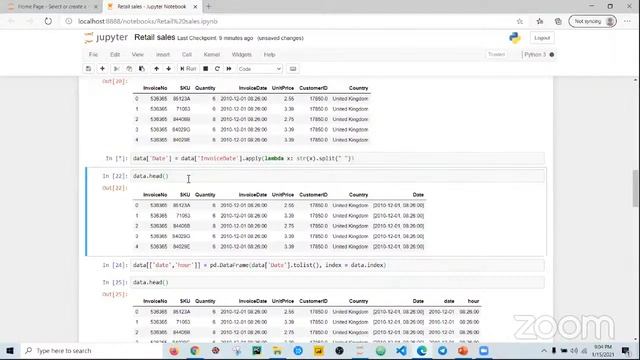
Task: Click the vertical page scrollbar
Action: click(x=636, y=189)
